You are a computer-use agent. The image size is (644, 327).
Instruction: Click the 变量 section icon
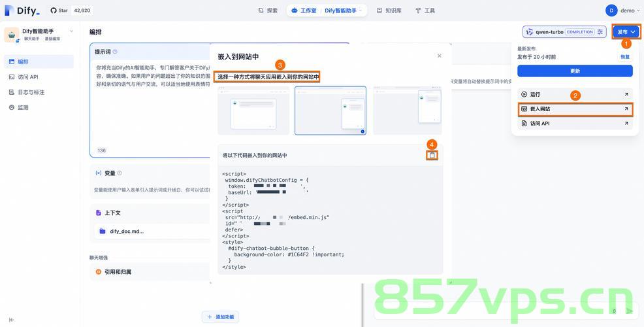pos(98,173)
